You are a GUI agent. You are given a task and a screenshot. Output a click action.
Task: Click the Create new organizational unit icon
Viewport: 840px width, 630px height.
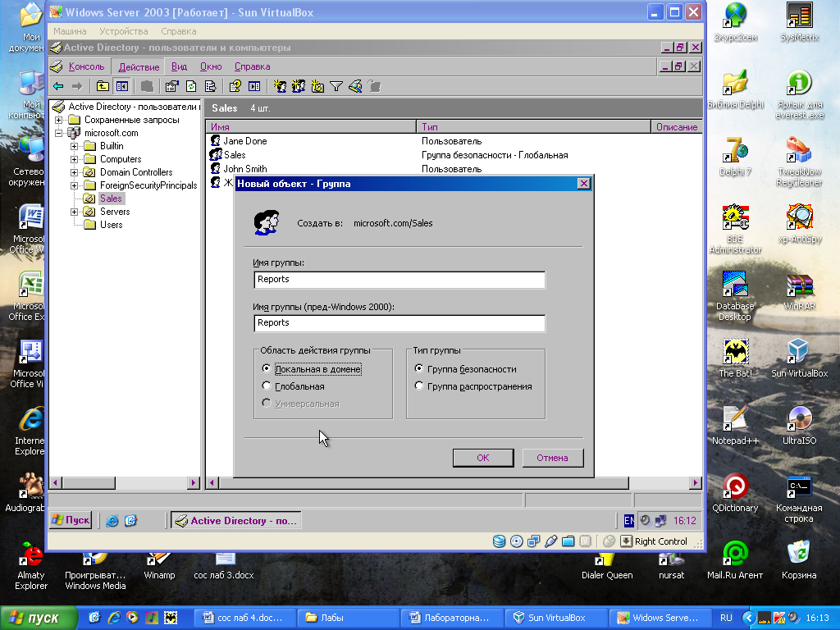(x=317, y=86)
